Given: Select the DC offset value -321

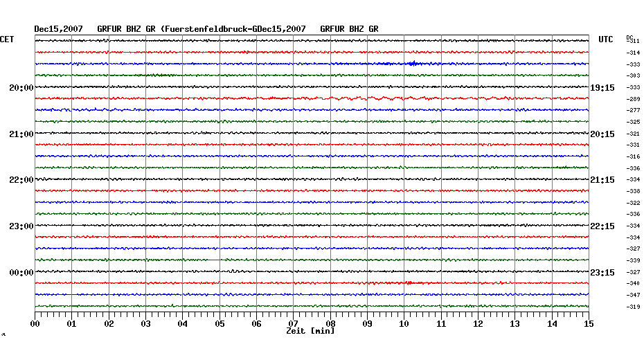Looking at the screenshot, I should pyautogui.click(x=634, y=134).
